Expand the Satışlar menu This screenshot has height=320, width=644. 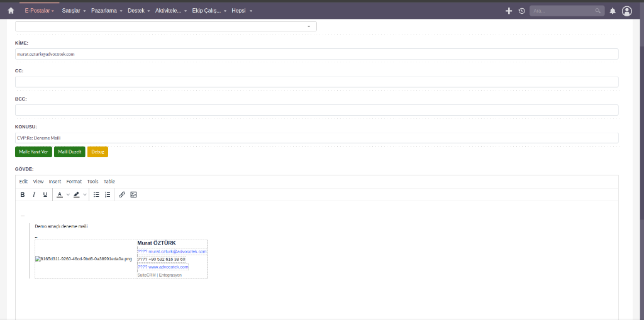[74, 11]
